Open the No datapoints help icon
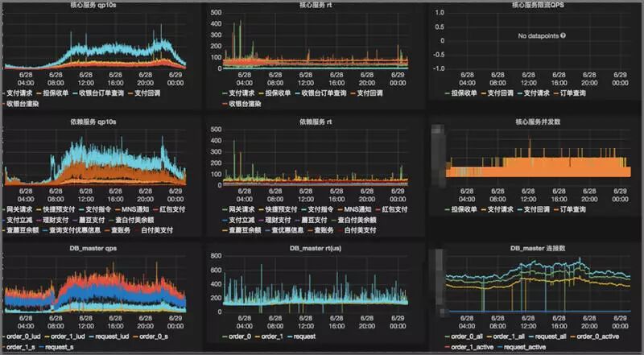The width and height of the screenshot is (644, 355). click(x=563, y=35)
